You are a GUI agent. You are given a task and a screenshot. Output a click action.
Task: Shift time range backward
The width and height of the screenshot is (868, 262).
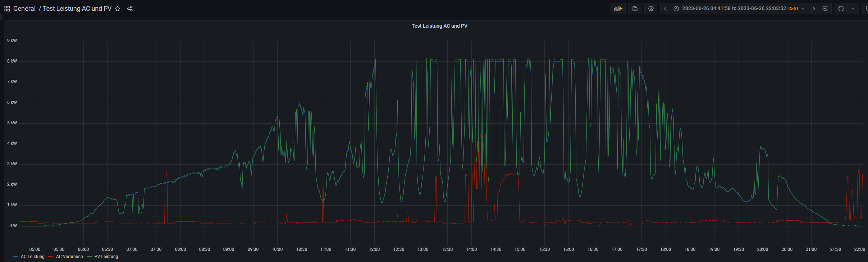tap(665, 9)
